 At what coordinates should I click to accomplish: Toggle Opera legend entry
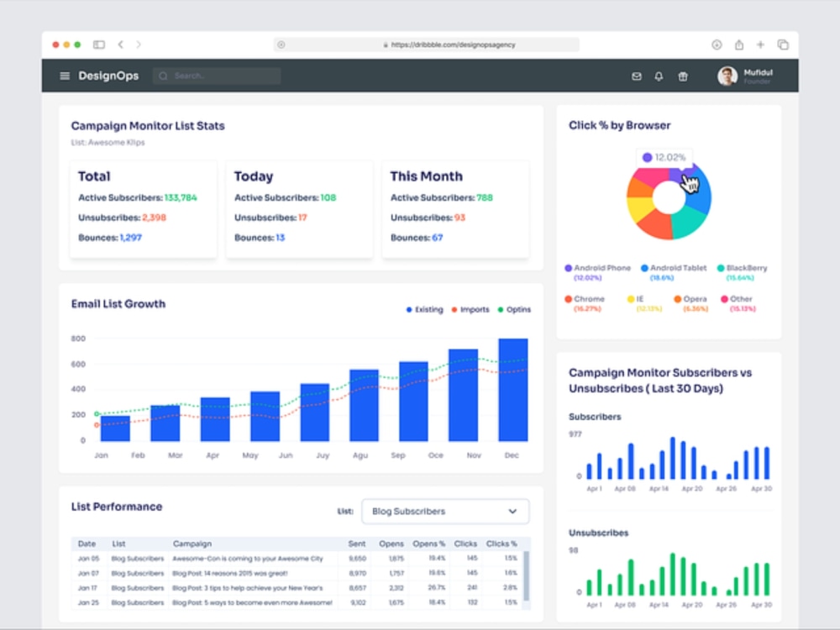click(690, 303)
